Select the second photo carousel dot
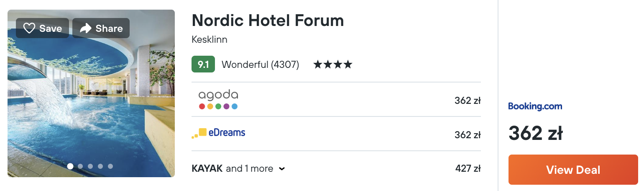 (80, 166)
